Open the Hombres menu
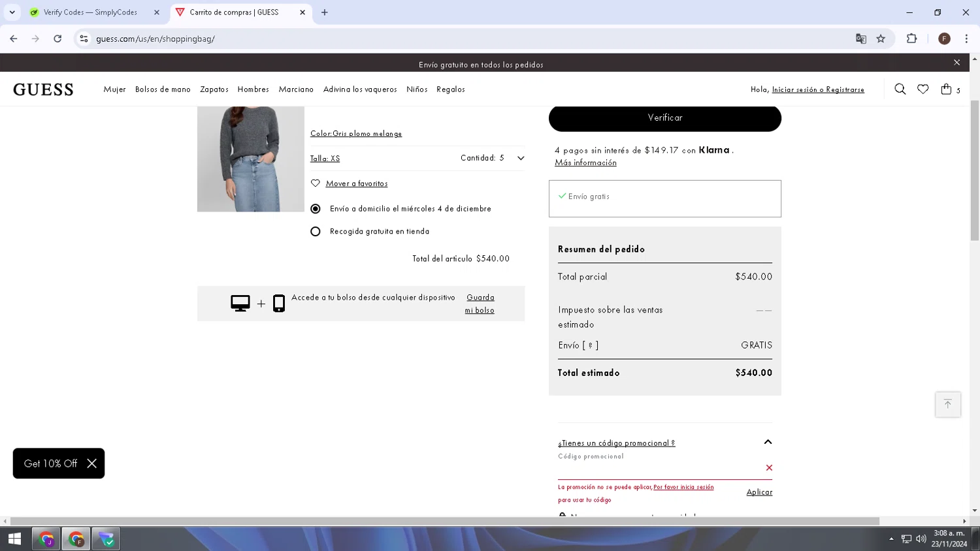This screenshot has height=551, width=980. pyautogui.click(x=253, y=89)
